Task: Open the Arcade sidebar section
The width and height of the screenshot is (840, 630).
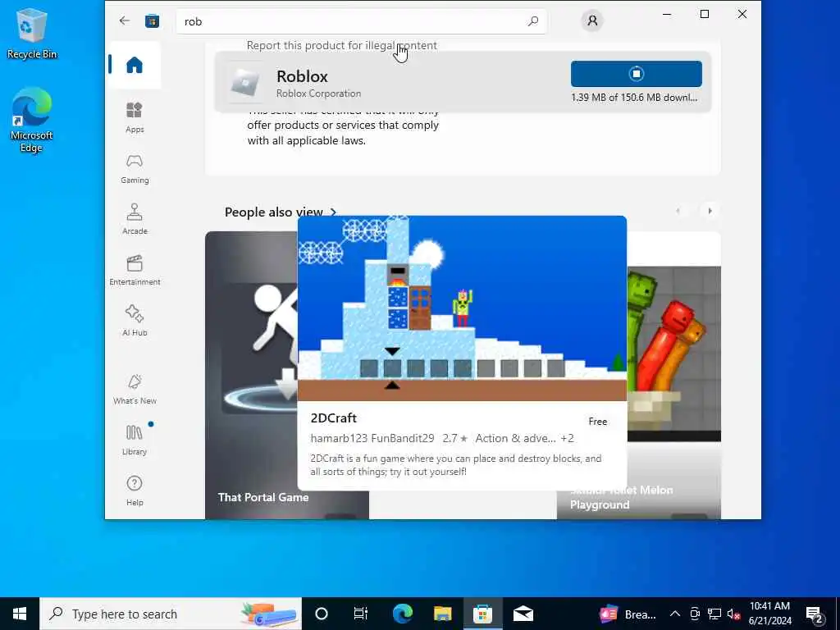Action: (x=135, y=219)
